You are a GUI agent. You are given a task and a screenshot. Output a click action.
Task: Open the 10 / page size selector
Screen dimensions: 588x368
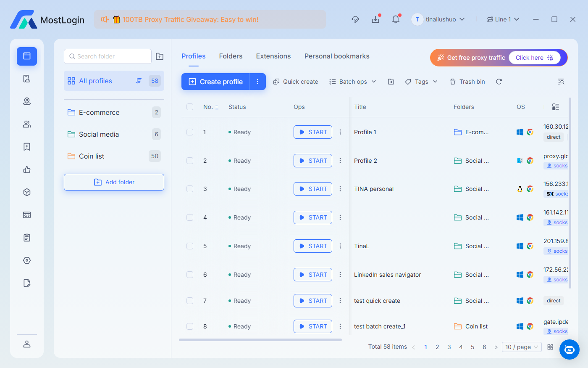pos(522,347)
